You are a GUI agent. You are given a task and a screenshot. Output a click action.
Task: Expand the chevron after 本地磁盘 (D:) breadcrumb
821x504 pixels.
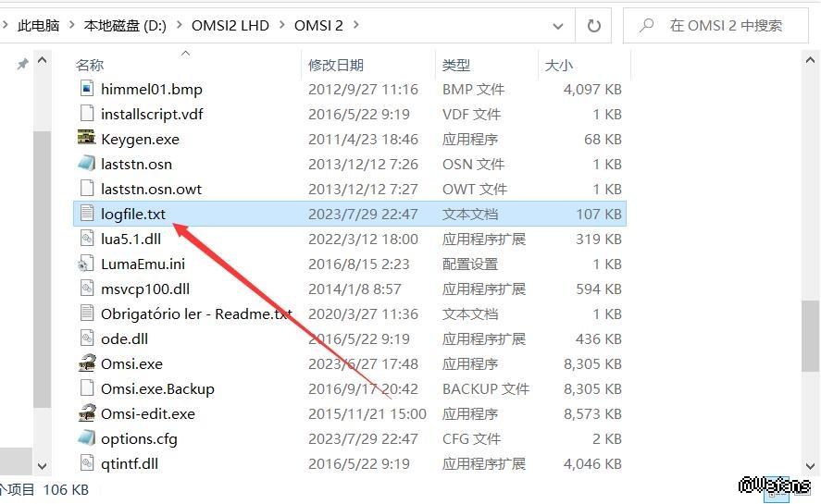(179, 25)
